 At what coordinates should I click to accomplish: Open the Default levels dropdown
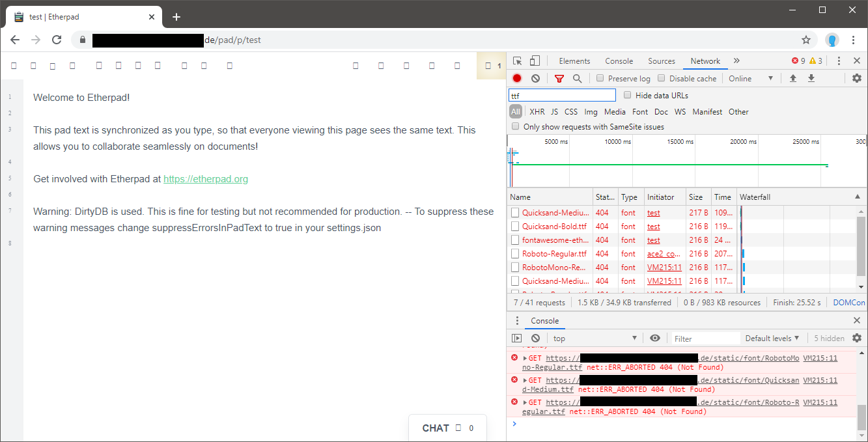[x=772, y=338]
